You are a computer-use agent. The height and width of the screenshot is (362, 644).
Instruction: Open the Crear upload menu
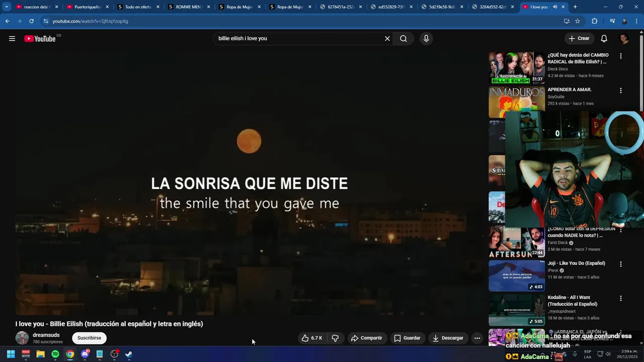coord(579,39)
